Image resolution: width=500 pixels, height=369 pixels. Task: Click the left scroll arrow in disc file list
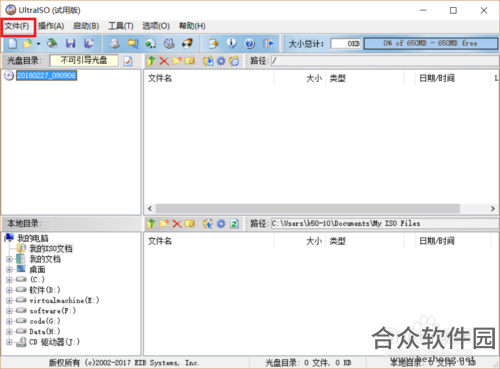[150, 208]
